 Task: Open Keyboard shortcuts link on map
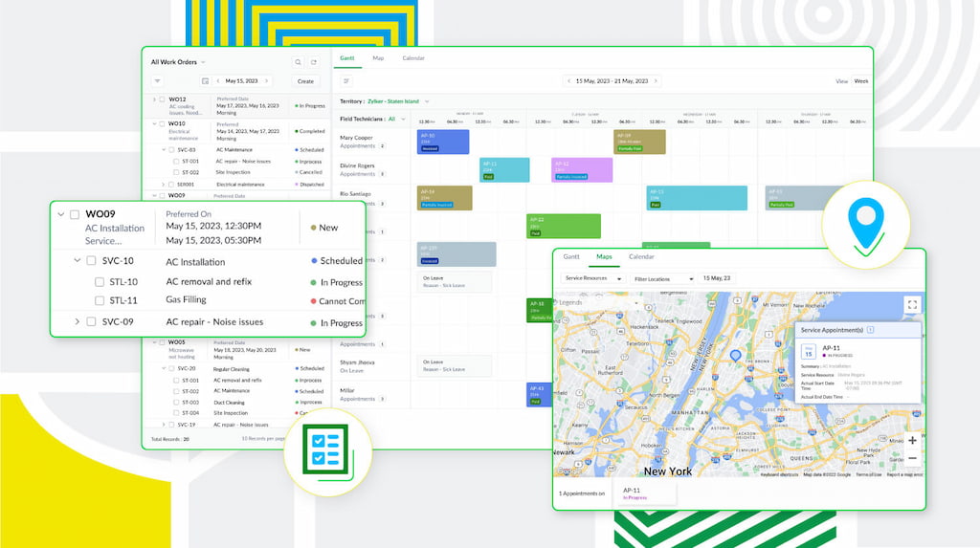click(779, 475)
